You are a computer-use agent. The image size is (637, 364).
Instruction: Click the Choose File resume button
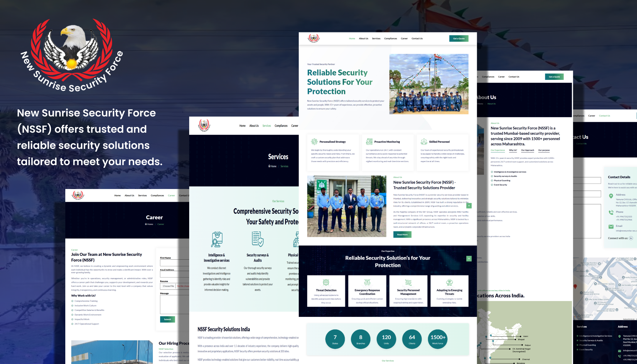click(x=168, y=286)
